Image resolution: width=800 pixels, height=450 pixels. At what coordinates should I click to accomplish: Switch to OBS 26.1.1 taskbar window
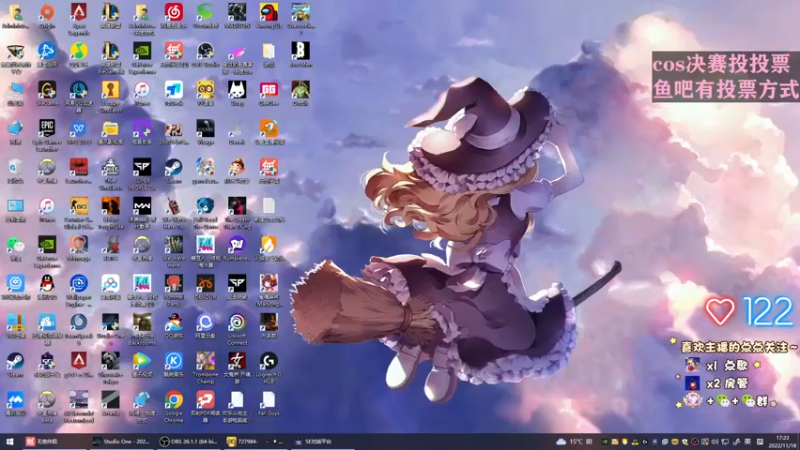[x=188, y=441]
